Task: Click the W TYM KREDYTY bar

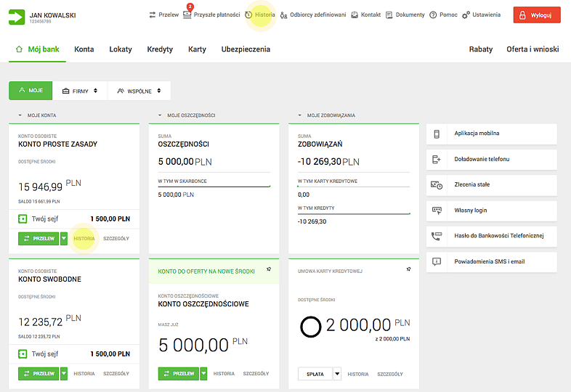Action: pyautogui.click(x=354, y=213)
